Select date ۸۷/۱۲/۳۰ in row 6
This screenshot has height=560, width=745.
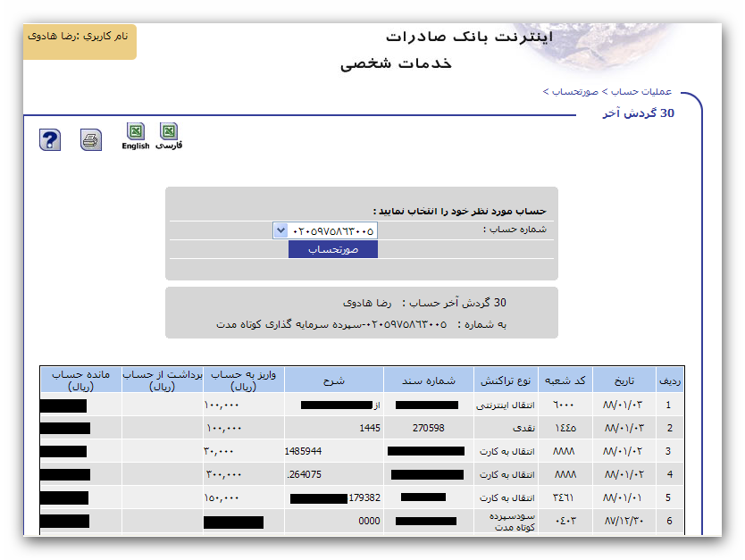tap(624, 521)
